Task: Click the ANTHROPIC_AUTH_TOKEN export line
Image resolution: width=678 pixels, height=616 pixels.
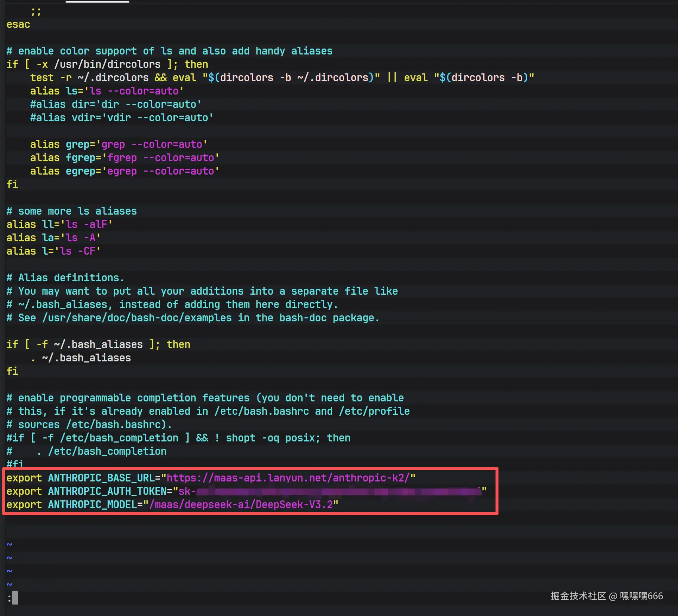Action: click(x=247, y=491)
